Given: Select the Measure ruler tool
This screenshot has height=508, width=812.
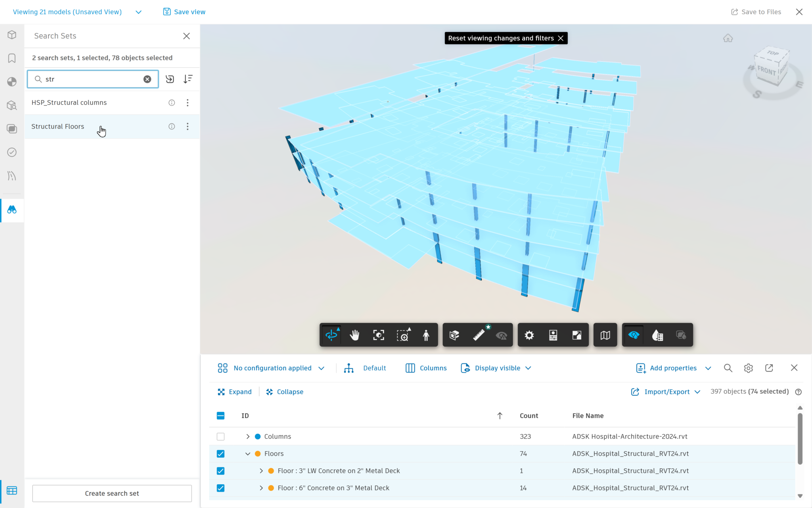Looking at the screenshot, I should pyautogui.click(x=479, y=335).
